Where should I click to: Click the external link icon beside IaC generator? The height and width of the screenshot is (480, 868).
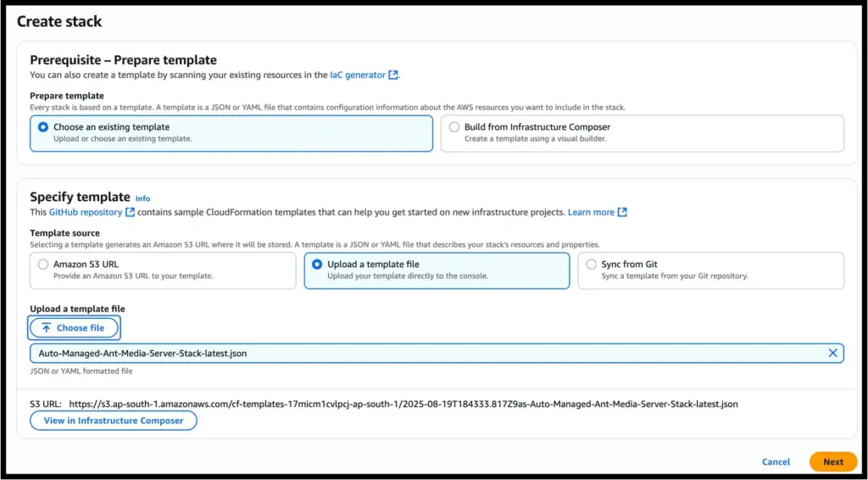[x=393, y=75]
